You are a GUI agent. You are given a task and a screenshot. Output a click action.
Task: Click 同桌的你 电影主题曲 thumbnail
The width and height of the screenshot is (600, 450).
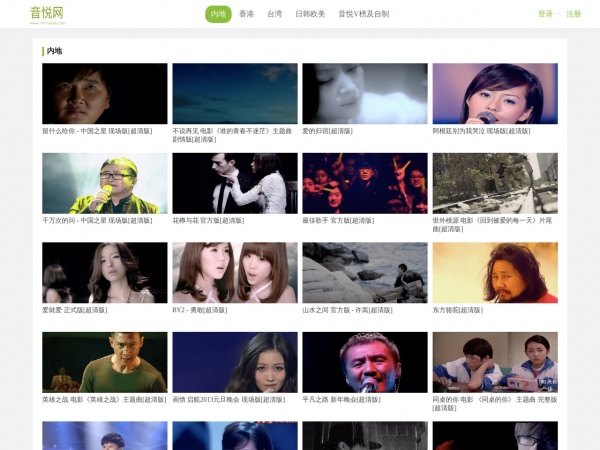tap(495, 362)
